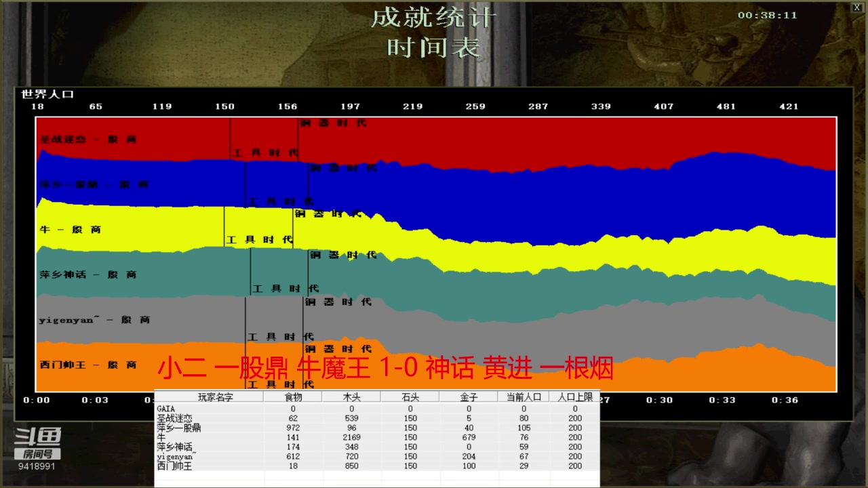Select GAIA row name in table
Screen dimensions: 868x488
click(x=165, y=409)
